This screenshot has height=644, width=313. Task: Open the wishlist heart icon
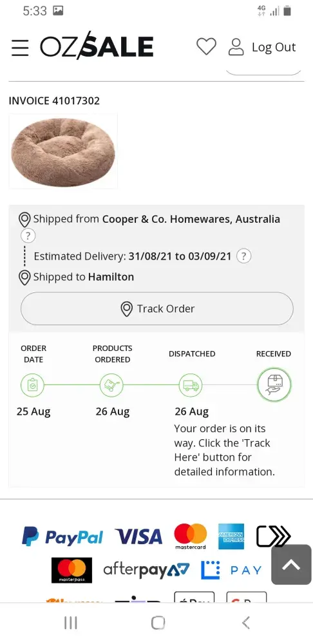coord(206,46)
